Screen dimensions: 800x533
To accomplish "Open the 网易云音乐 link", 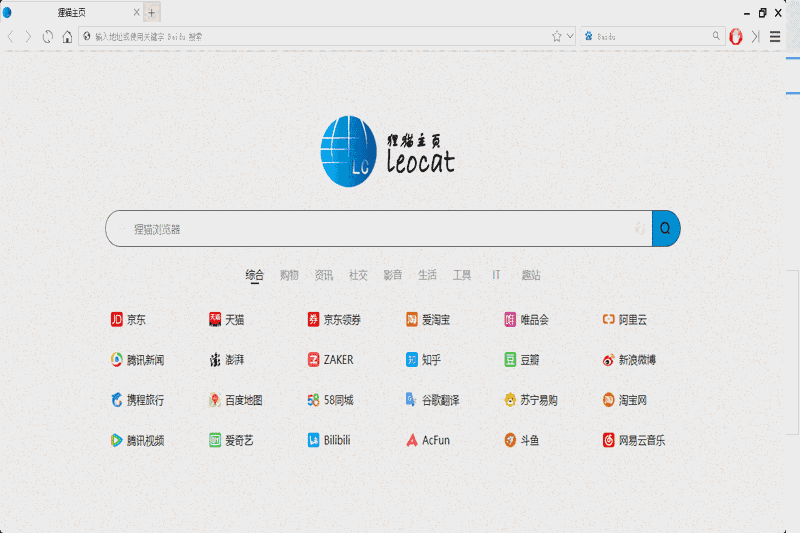I will point(634,440).
